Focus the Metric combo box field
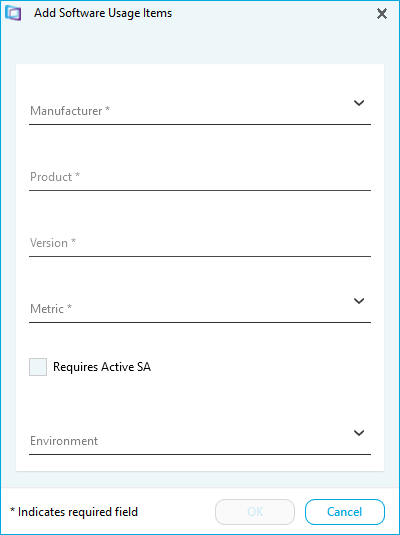This screenshot has width=400, height=535. pos(200,308)
